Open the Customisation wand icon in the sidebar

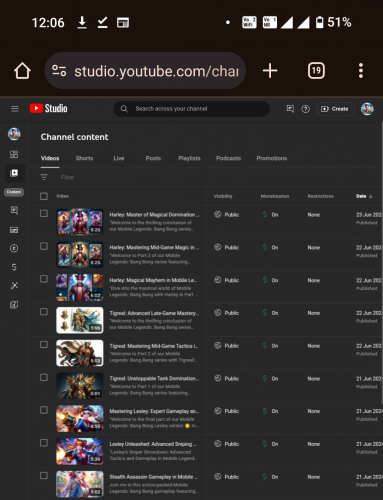coord(14,286)
